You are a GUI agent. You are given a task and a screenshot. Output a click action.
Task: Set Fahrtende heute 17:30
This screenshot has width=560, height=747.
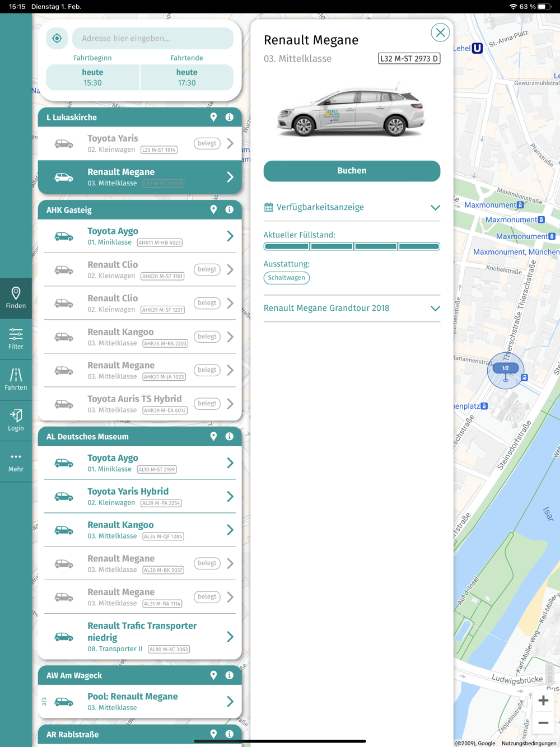coord(186,77)
